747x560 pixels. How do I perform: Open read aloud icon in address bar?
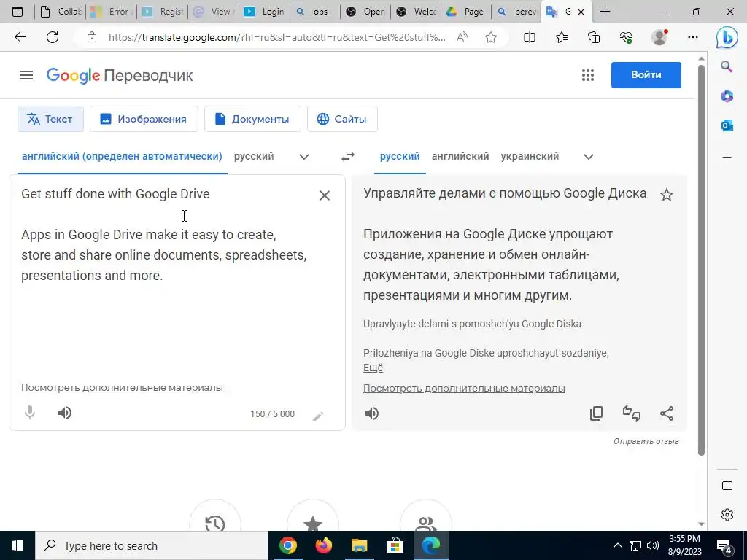[462, 37]
